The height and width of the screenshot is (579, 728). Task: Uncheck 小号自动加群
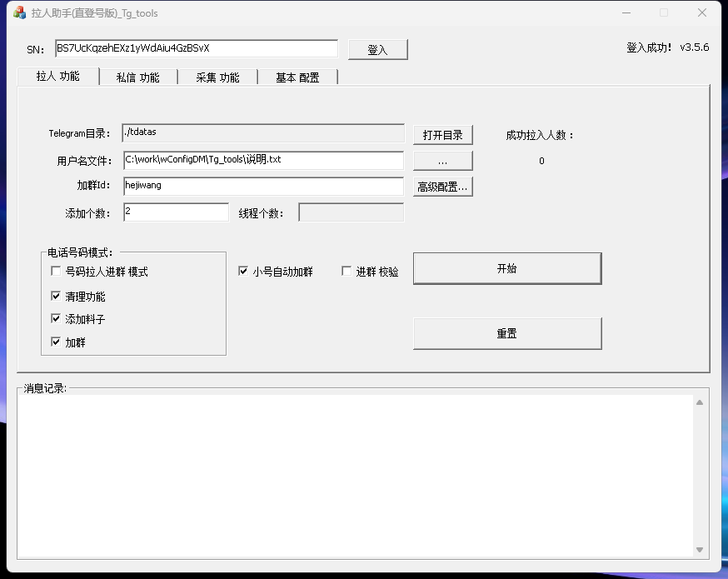(243, 270)
